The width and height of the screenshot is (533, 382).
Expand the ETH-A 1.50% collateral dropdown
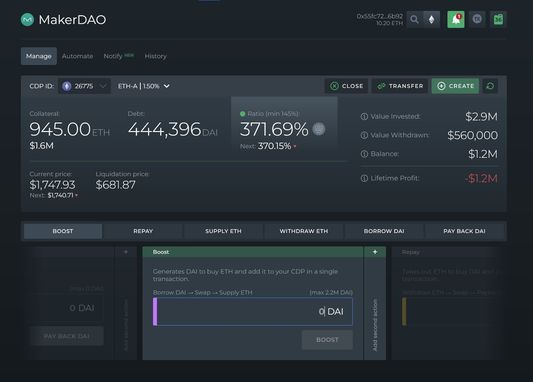[143, 86]
